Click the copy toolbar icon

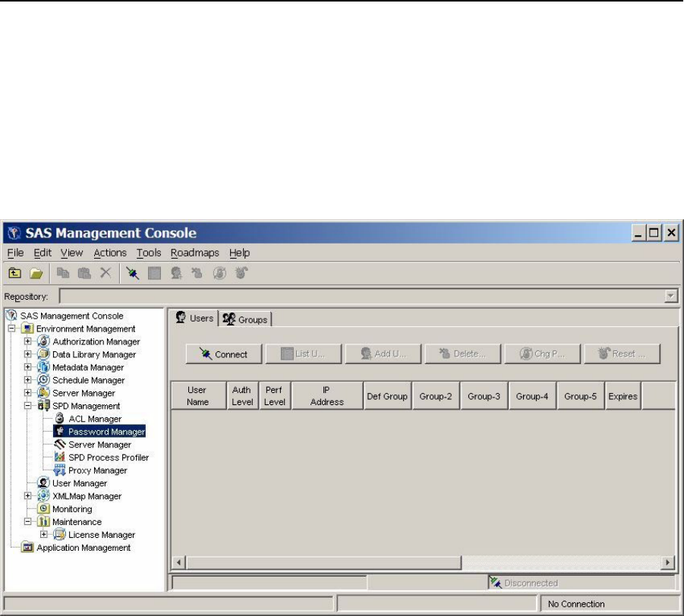(x=63, y=273)
